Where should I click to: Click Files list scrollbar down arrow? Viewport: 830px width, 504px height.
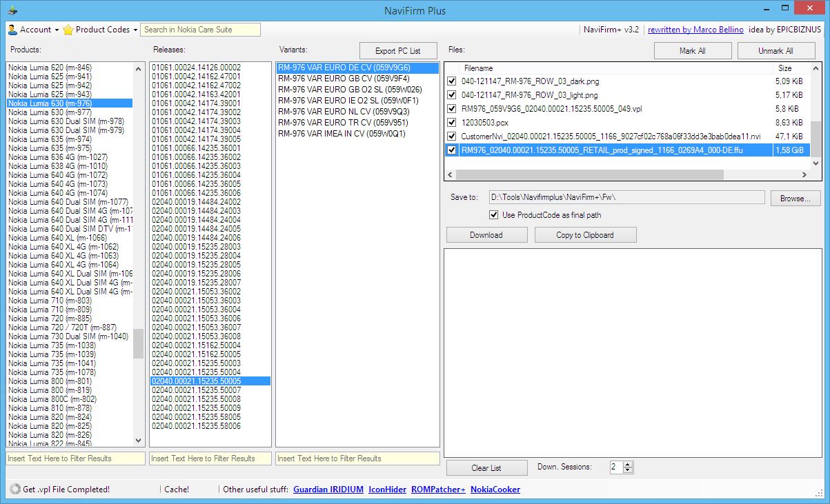pyautogui.click(x=816, y=163)
